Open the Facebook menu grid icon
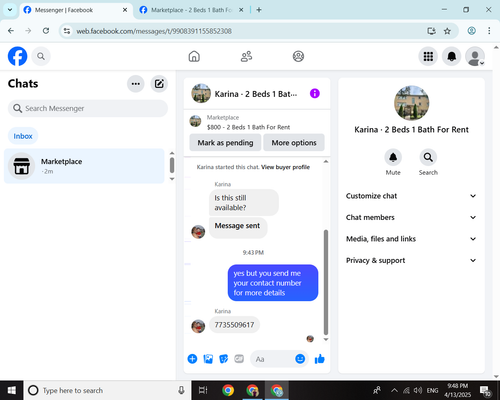 tap(428, 56)
